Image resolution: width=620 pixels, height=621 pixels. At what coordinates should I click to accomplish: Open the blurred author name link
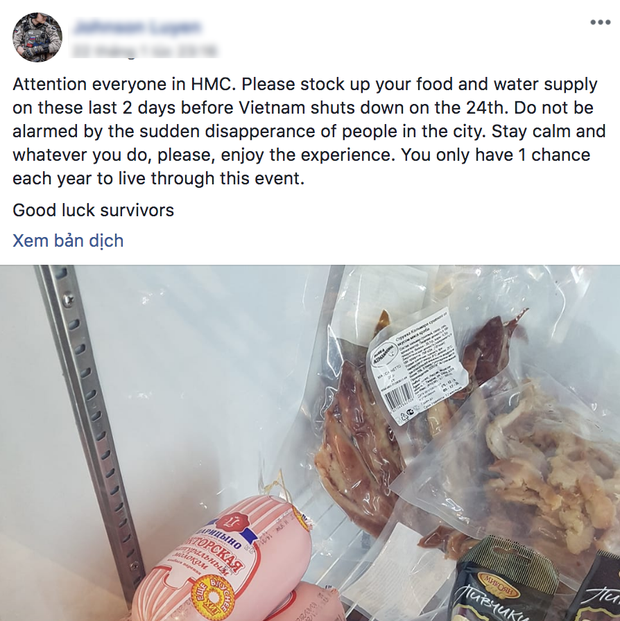tap(138, 27)
